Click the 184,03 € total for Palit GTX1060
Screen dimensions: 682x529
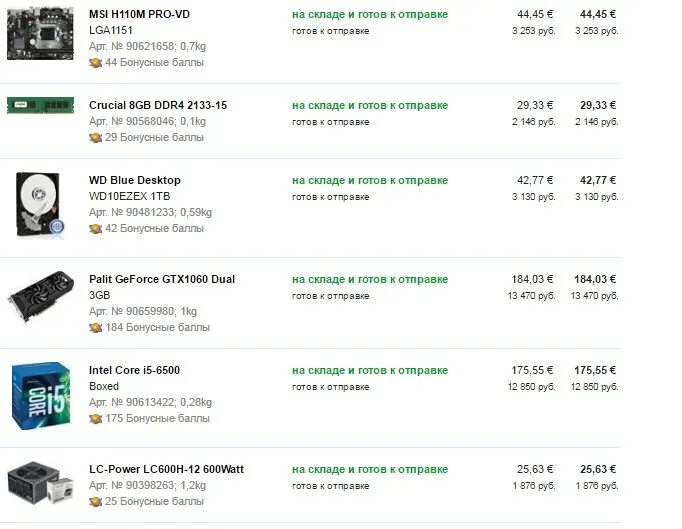[x=595, y=279]
